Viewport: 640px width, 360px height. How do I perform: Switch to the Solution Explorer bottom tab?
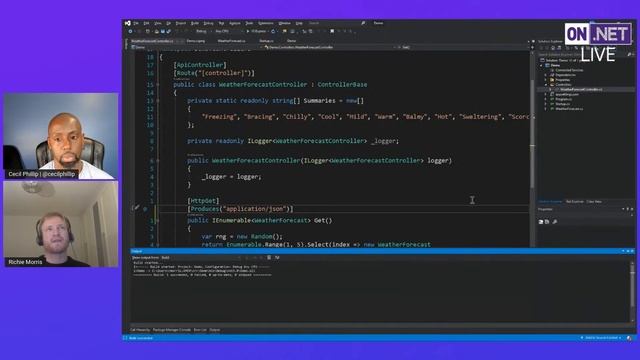point(550,202)
